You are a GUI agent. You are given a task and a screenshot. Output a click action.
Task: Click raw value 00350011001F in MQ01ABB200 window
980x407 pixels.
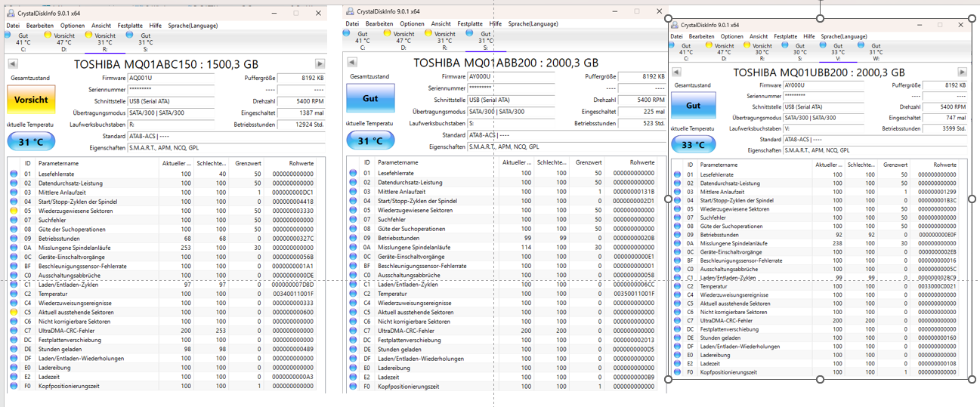(x=634, y=294)
